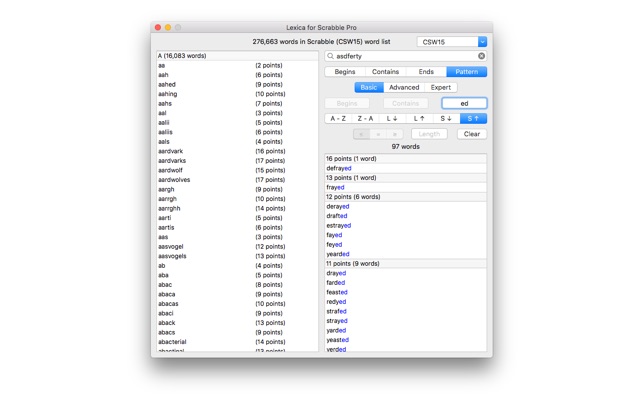Click the less-than length comparator
Screen dimensions: 643x402
[x=361, y=134]
